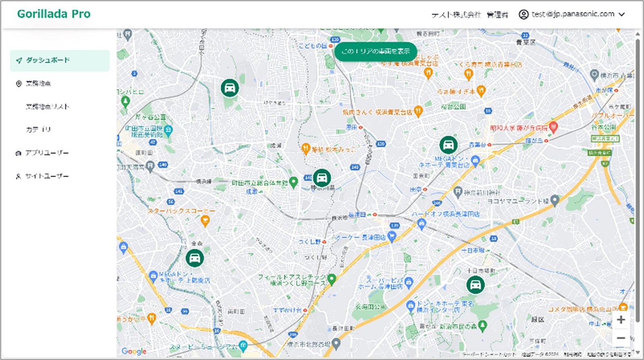
Task: Click the フィールドアスレチック 横浜つくし野コース pin
Action: point(332,279)
